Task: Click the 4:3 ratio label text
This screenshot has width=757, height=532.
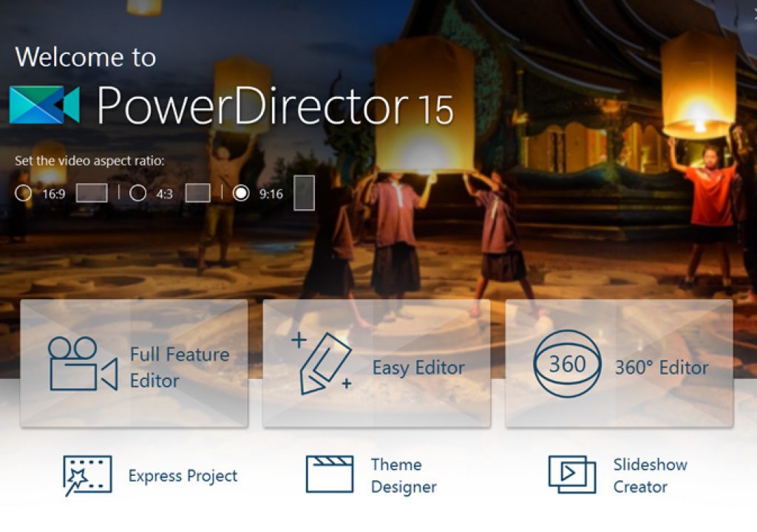Action: [164, 194]
